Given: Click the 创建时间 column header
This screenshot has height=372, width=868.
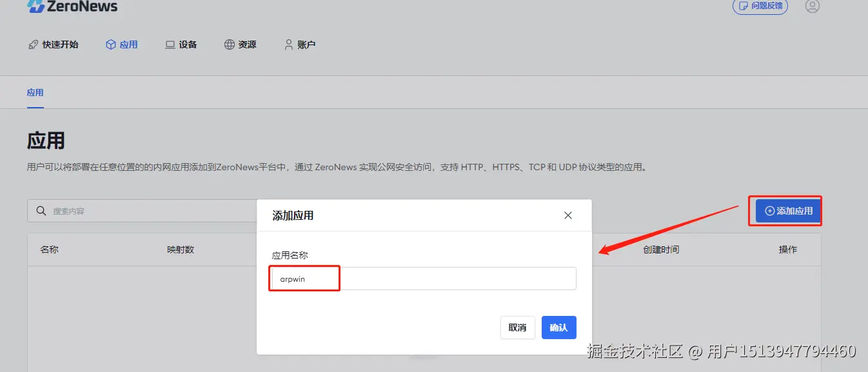Looking at the screenshot, I should tap(661, 250).
